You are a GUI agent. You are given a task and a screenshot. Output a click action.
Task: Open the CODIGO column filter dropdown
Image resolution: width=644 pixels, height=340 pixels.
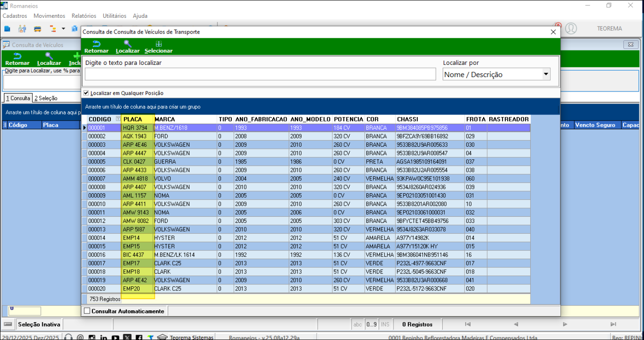118,119
